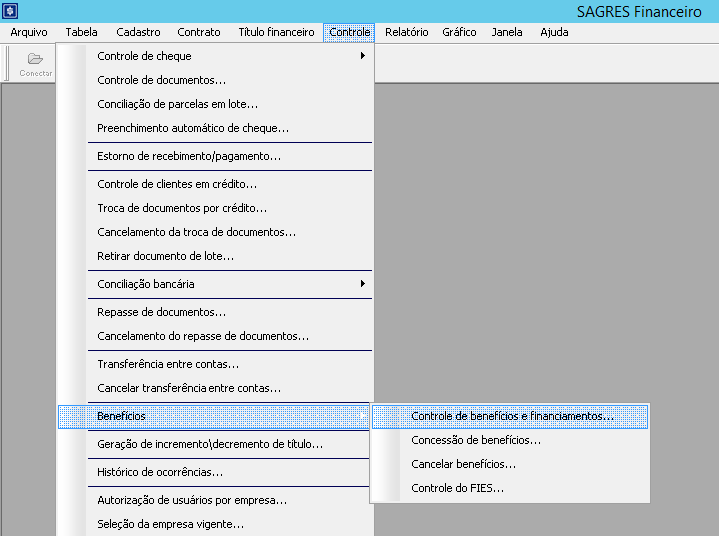Open the Título financeiro menu
The image size is (719, 536).
276,32
